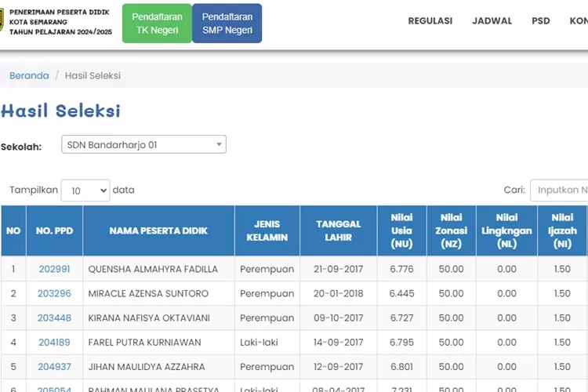Screen dimensions: 588x392
Task: Click the Penerimaan Peserta Didik site title
Action: click(60, 22)
